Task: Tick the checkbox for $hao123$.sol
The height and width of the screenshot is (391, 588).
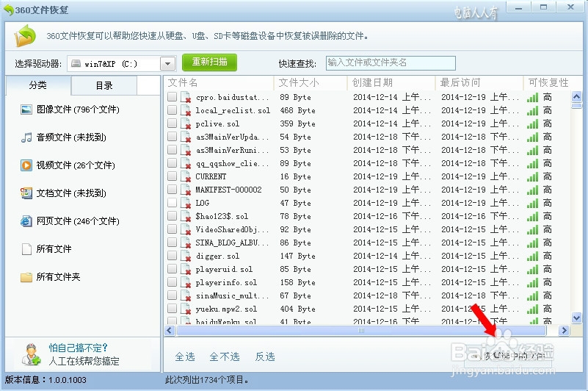Action: pos(172,216)
